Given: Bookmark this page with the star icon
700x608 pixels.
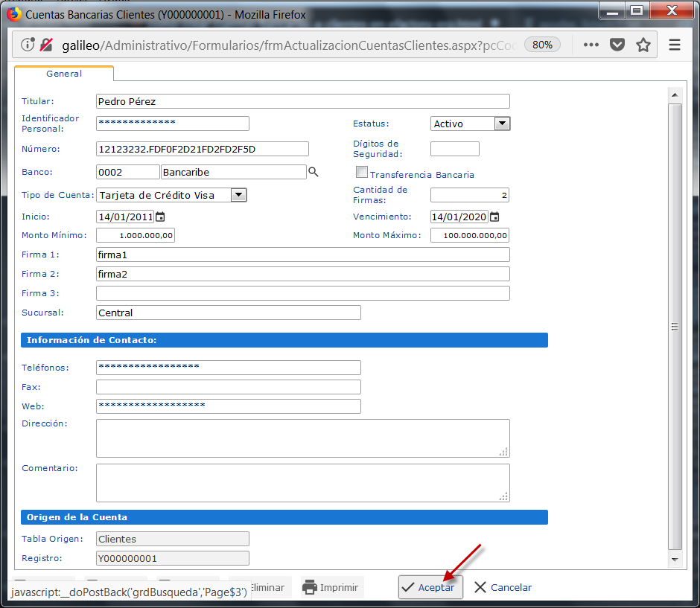Looking at the screenshot, I should pyautogui.click(x=643, y=45).
